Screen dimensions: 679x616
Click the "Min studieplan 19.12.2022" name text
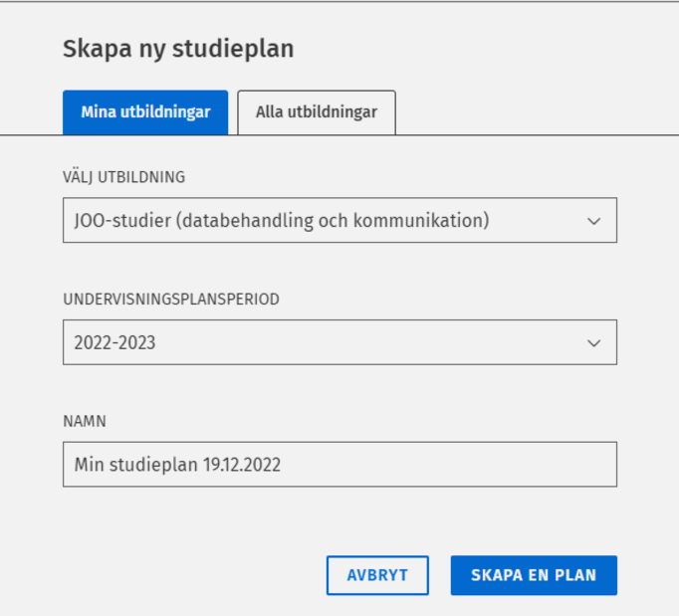(x=177, y=465)
